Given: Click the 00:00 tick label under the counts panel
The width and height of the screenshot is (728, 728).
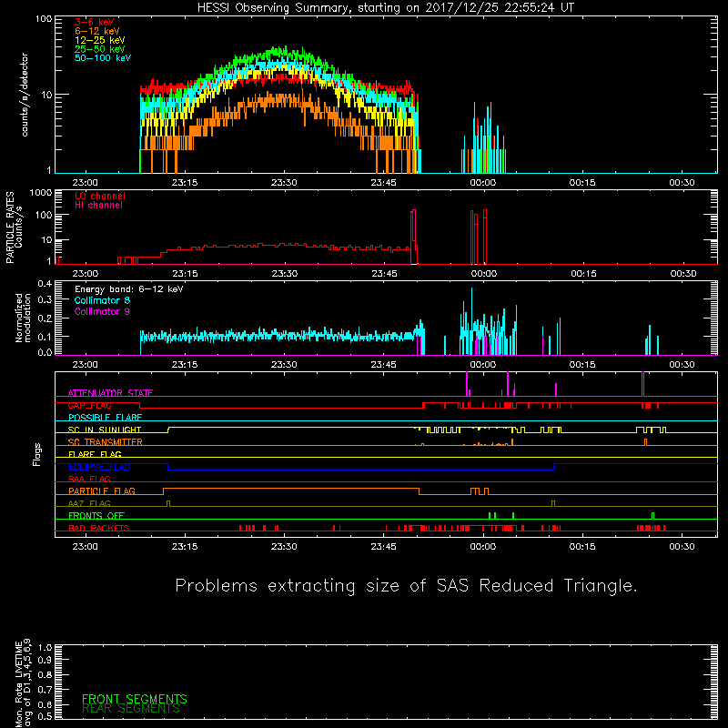Looking at the screenshot, I should pyautogui.click(x=483, y=183).
